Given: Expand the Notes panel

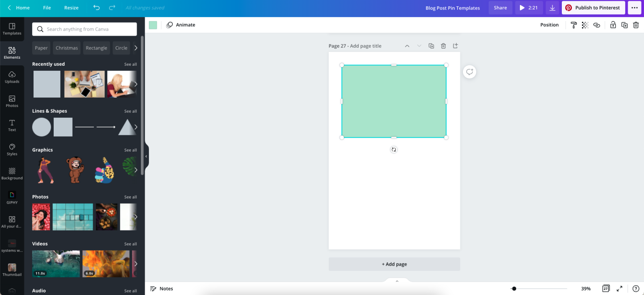Looking at the screenshot, I should pos(161,288).
